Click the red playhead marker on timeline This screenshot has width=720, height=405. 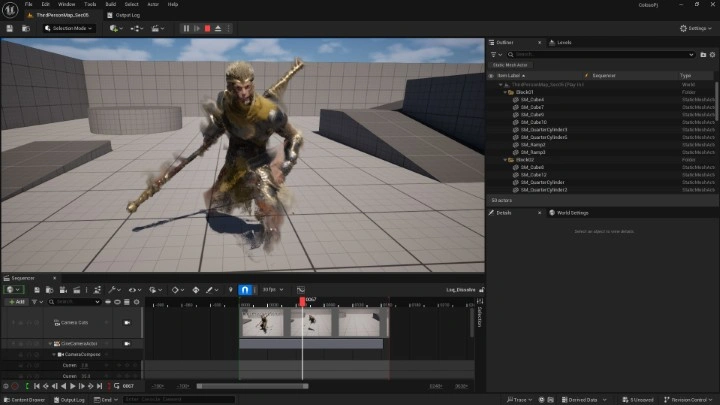[x=303, y=300]
